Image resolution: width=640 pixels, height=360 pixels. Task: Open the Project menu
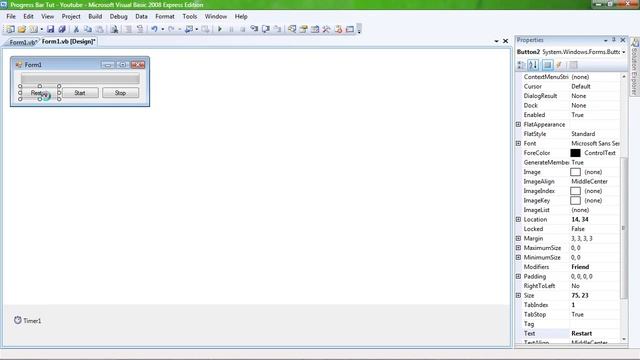(x=71, y=16)
